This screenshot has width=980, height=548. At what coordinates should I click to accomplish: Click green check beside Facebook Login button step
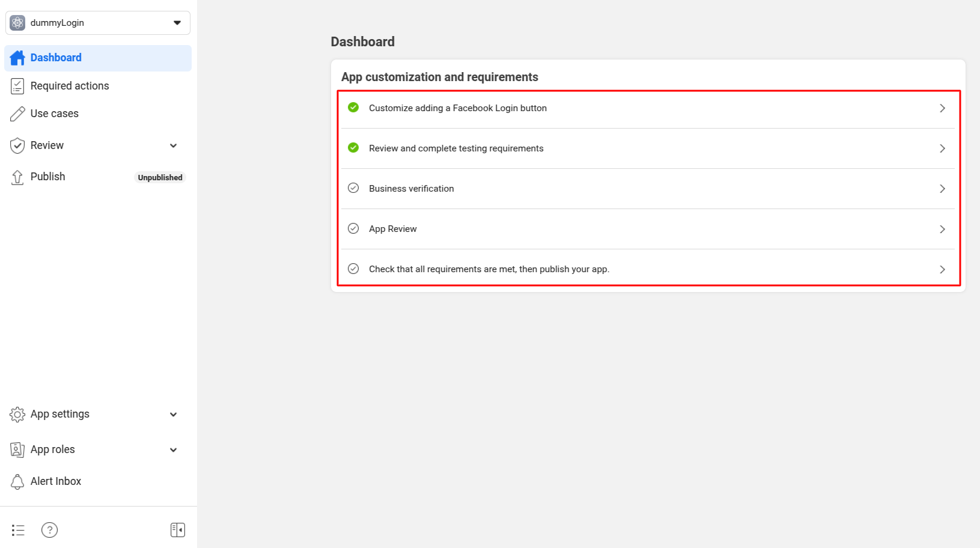353,108
